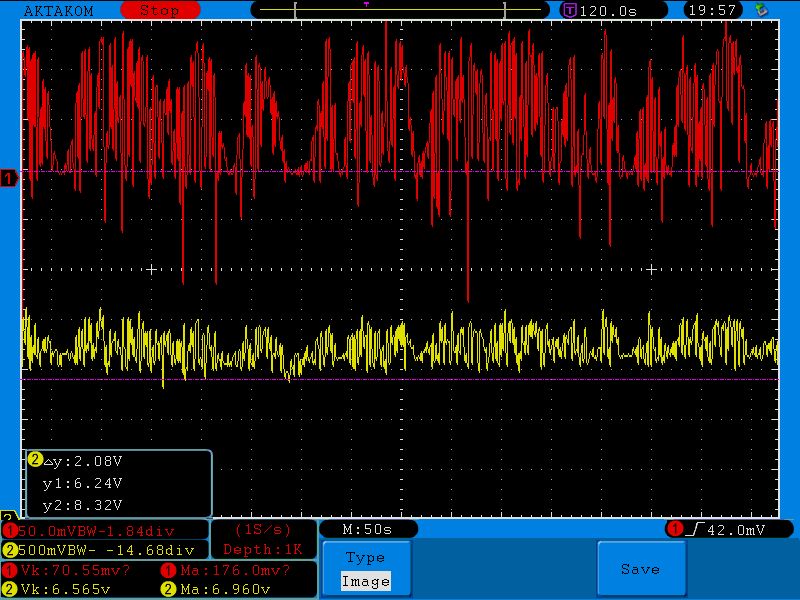Click the waveform memory position bar at top
The height and width of the screenshot is (600, 800).
click(400, 10)
